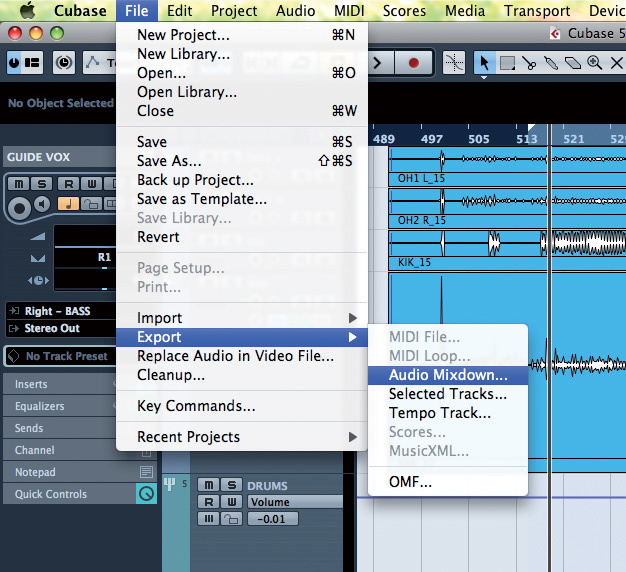Viewport: 626px width, 572px height.
Task: Expand the Equalizers inspector section
Action: 60,406
